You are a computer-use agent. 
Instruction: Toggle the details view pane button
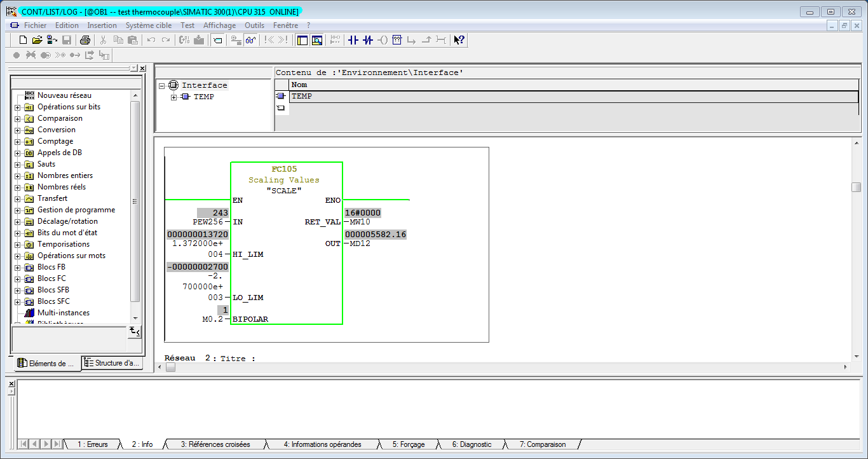pyautogui.click(x=316, y=40)
